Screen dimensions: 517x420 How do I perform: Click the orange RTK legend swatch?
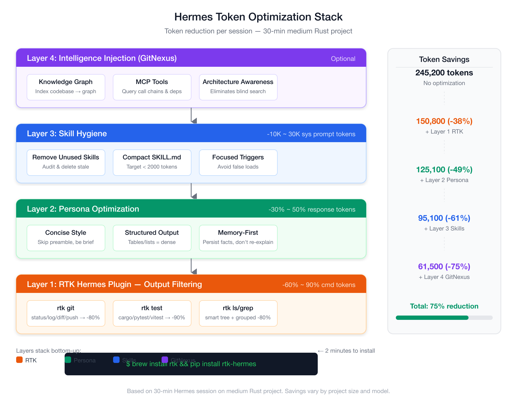(x=19, y=360)
